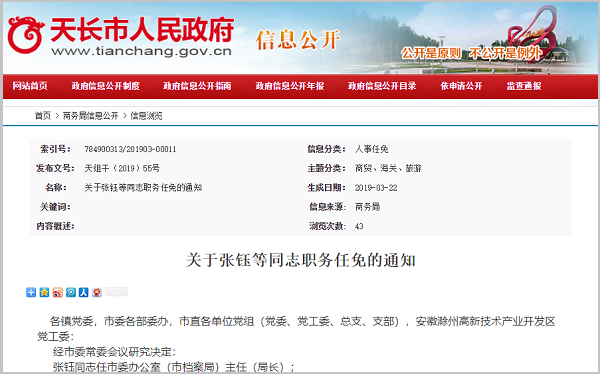Select 政府信息公开指南 in the nav bar
The image size is (600, 374).
(x=197, y=86)
